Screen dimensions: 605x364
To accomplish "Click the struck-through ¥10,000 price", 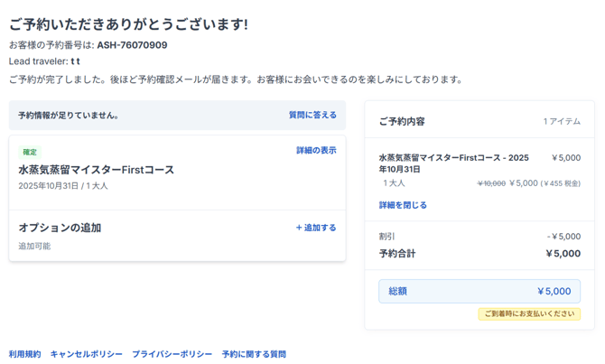I will point(491,183).
